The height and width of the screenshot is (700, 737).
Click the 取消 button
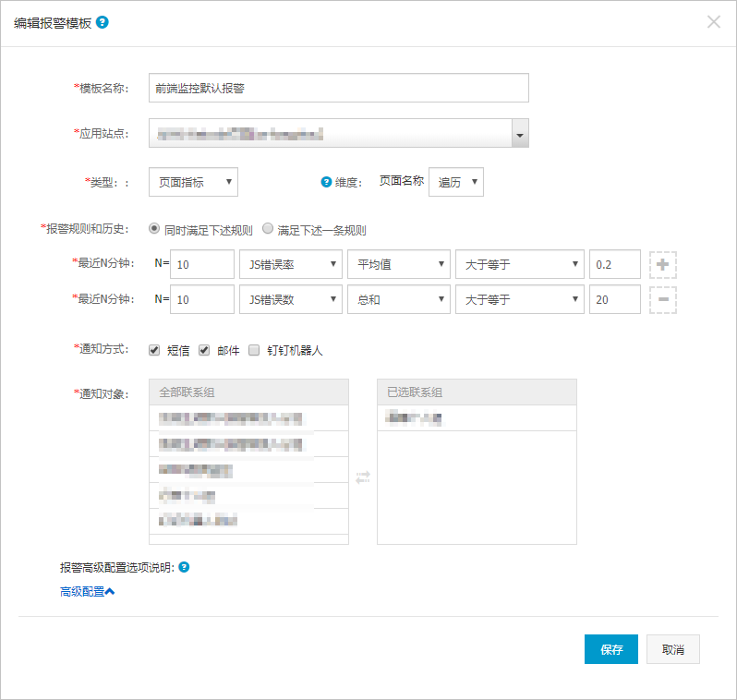(x=672, y=649)
